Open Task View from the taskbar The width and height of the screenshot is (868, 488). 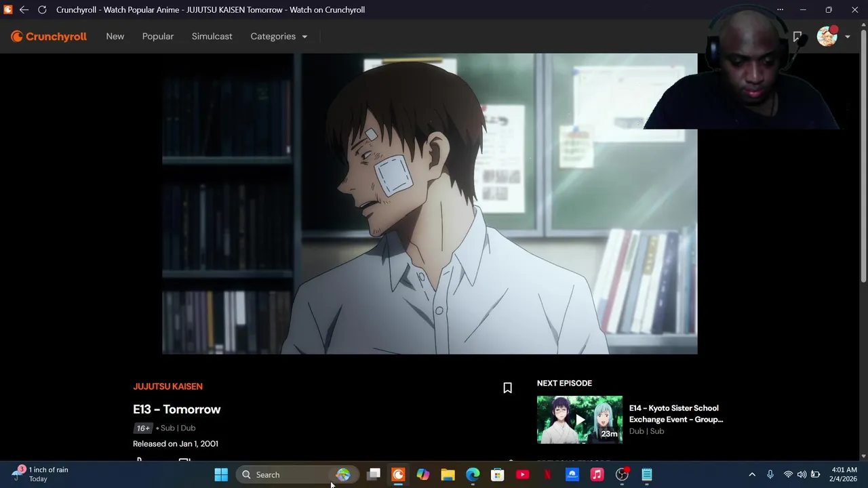(x=374, y=474)
